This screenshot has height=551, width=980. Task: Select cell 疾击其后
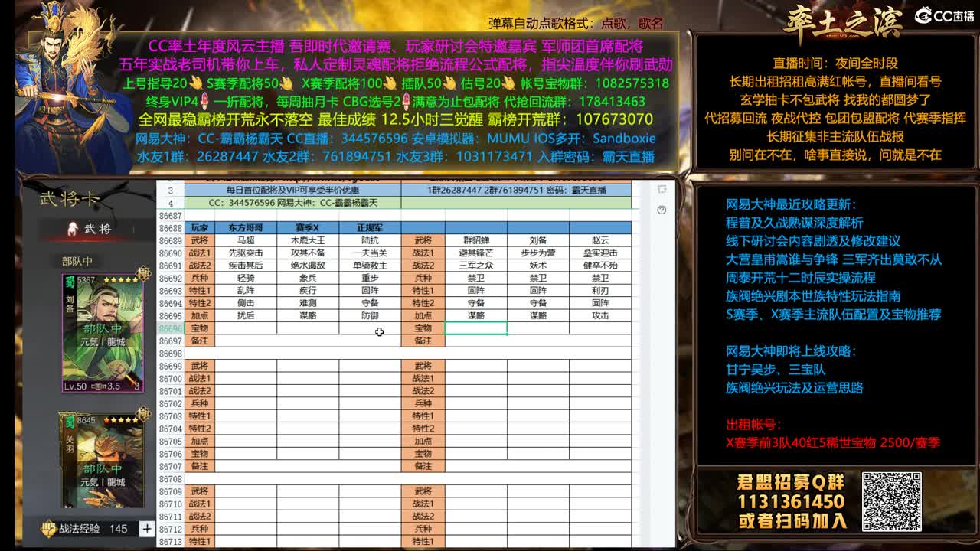(x=246, y=266)
